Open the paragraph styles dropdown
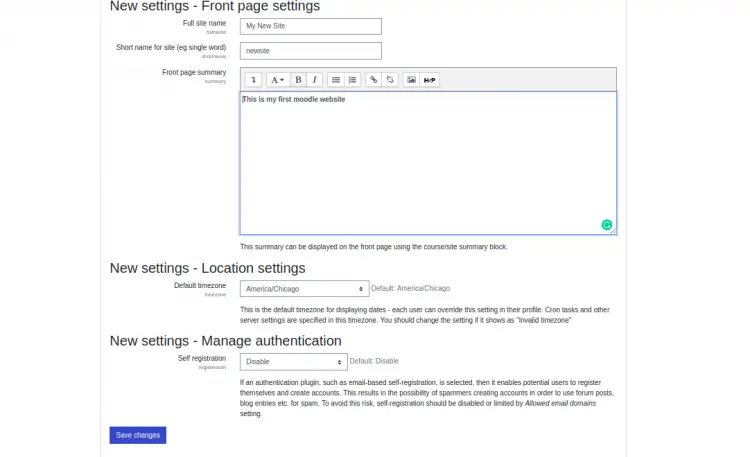750x457 pixels. coord(277,80)
